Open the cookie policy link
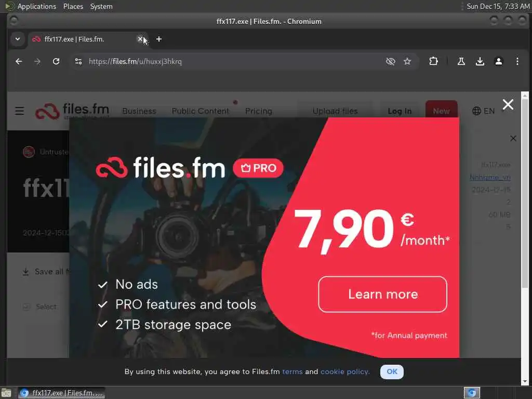The width and height of the screenshot is (532, 399). tap(345, 371)
